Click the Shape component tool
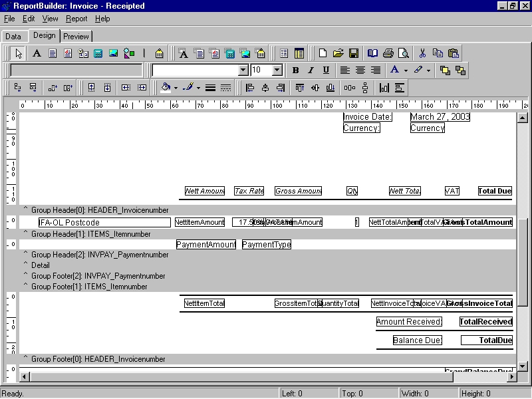 click(129, 53)
